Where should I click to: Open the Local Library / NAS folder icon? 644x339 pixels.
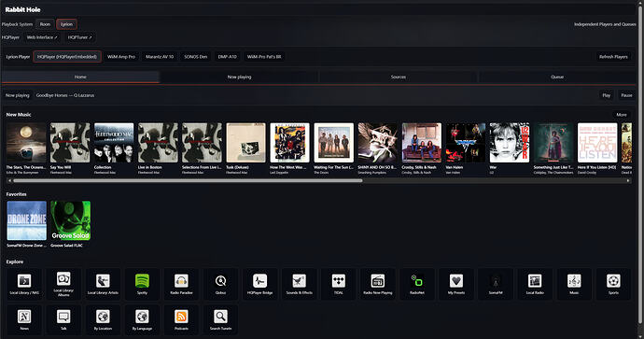[24, 281]
